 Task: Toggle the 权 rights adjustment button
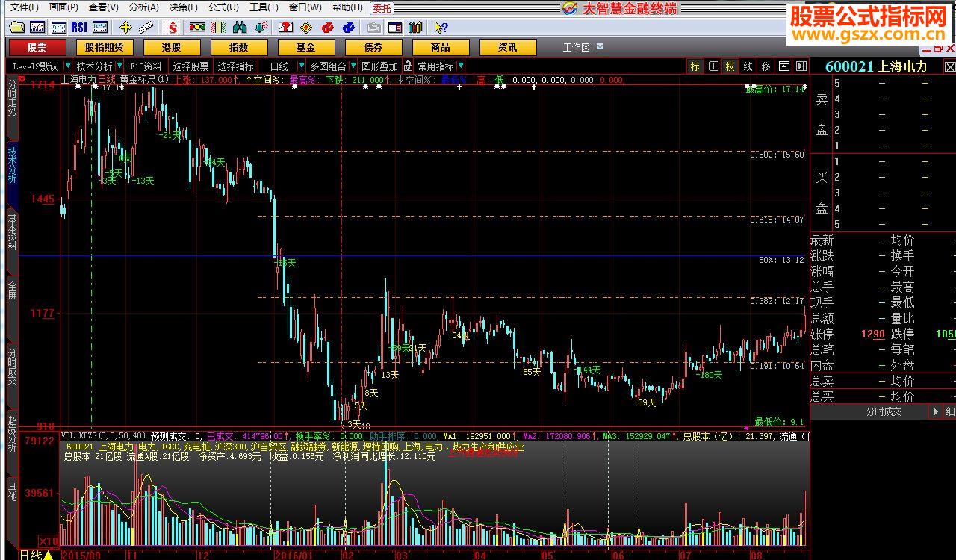tap(730, 66)
